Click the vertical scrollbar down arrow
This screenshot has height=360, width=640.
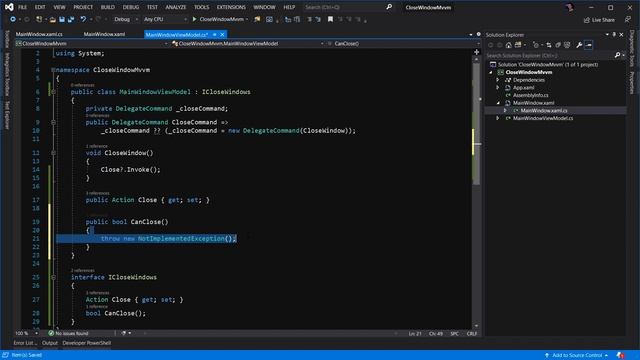476,326
